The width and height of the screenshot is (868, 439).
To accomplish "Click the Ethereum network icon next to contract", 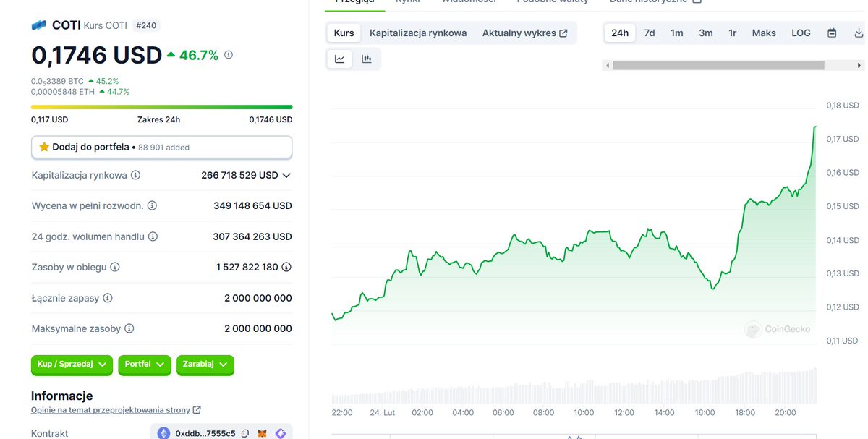I will pyautogui.click(x=163, y=433).
